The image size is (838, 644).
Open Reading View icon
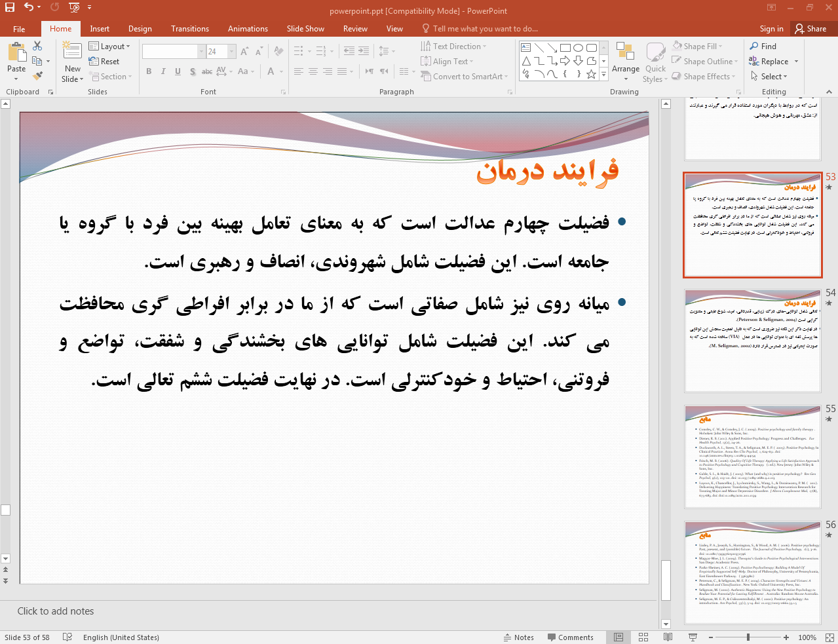[x=668, y=637]
